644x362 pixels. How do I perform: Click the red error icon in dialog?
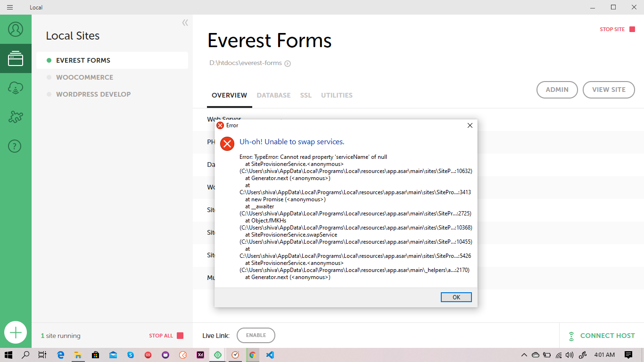coord(227,144)
